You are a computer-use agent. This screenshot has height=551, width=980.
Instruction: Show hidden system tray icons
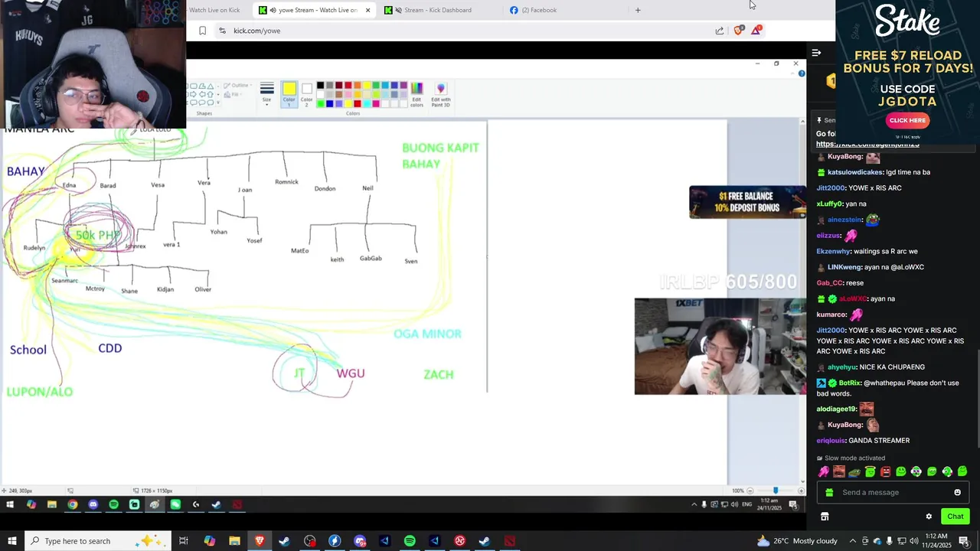coord(853,541)
